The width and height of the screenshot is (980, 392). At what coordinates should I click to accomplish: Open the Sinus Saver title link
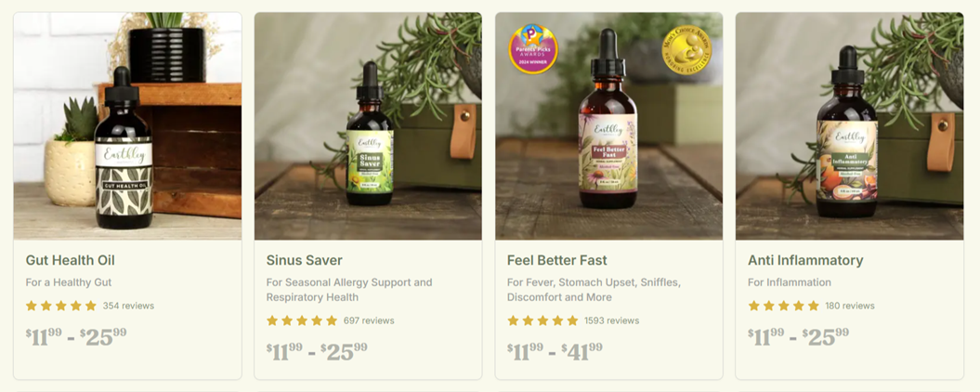coord(305,260)
